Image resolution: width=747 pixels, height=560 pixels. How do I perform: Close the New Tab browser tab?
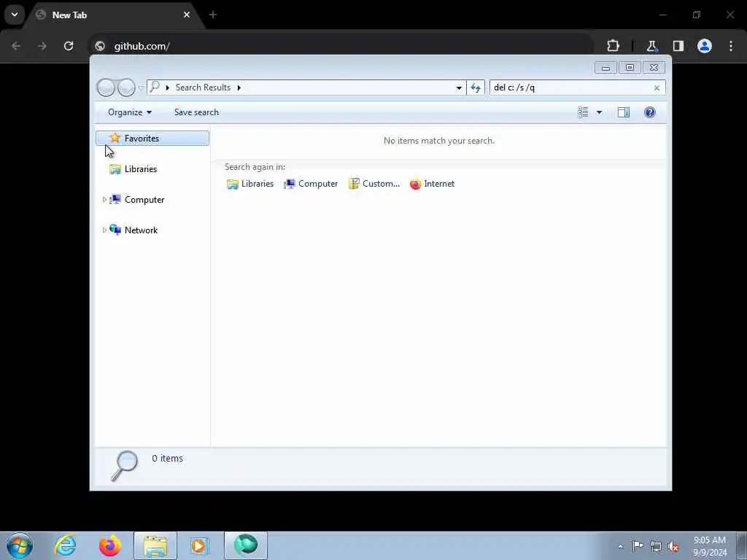pyautogui.click(x=187, y=15)
